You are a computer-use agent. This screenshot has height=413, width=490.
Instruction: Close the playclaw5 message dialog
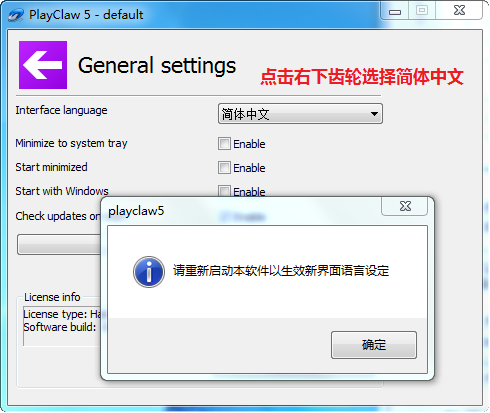coord(405,206)
